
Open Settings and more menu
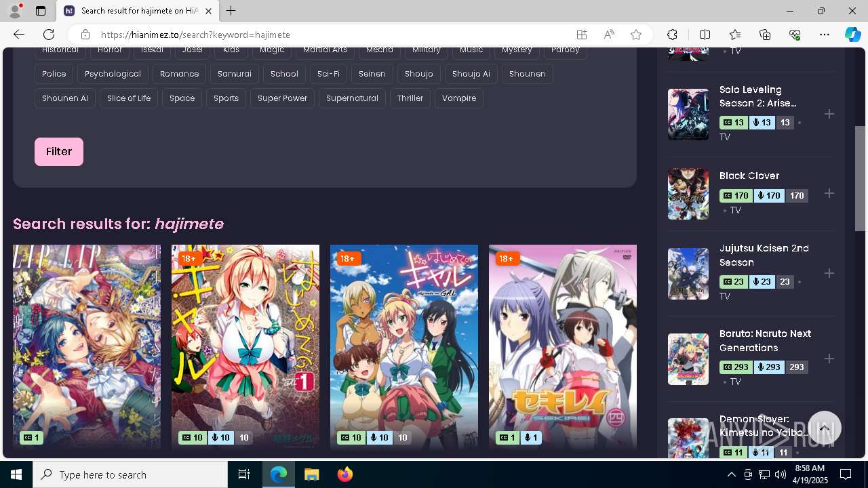click(825, 35)
